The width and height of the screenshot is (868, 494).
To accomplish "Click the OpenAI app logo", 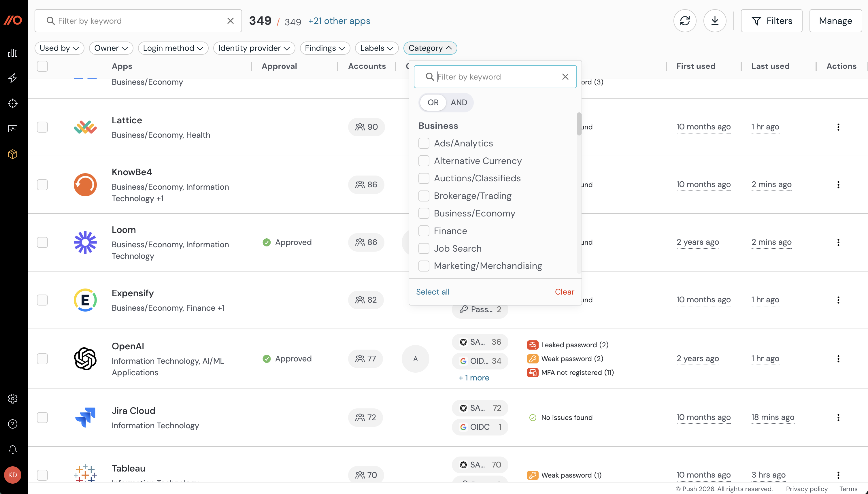I will [85, 359].
